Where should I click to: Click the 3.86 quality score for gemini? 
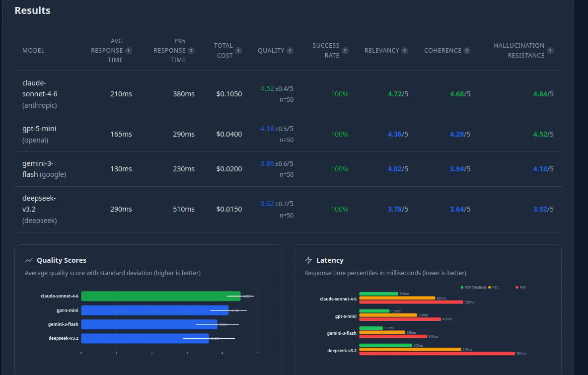(267, 163)
